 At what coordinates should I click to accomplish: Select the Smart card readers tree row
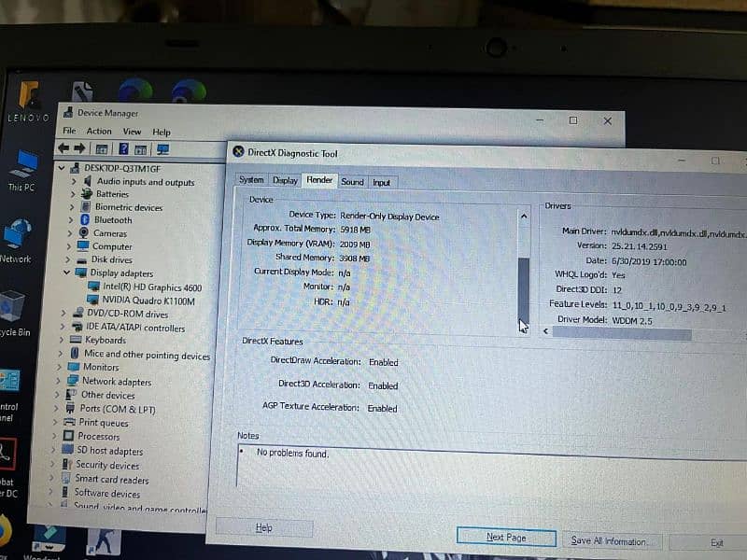(106, 479)
